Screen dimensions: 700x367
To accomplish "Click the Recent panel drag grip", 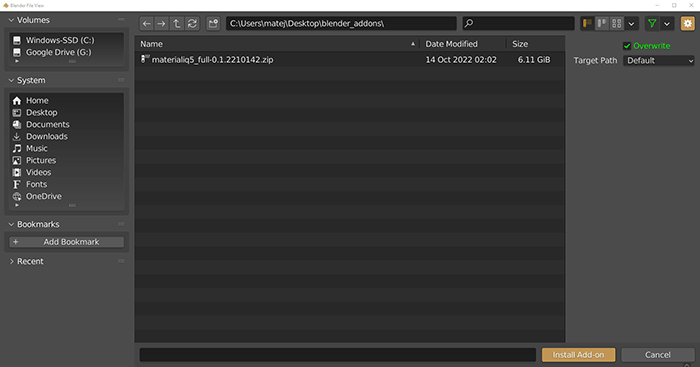I will coord(121,261).
